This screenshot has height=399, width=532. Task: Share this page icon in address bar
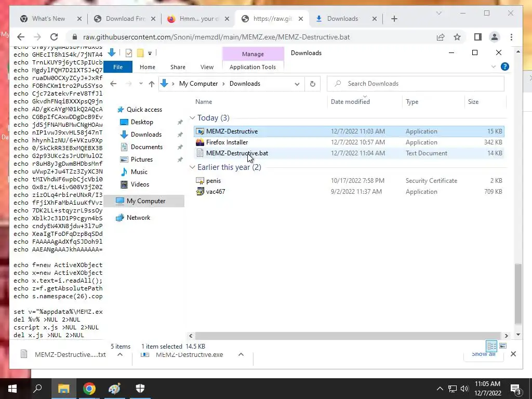(x=441, y=37)
